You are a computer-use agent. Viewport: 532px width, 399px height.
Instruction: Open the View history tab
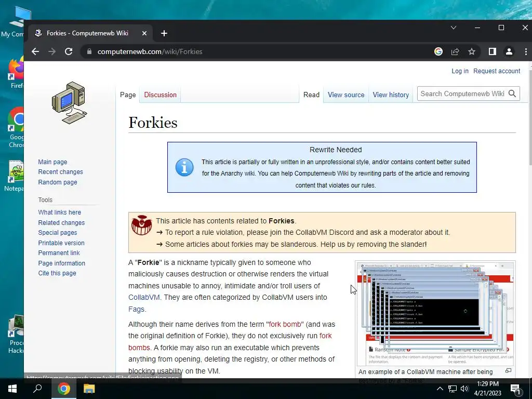391,95
